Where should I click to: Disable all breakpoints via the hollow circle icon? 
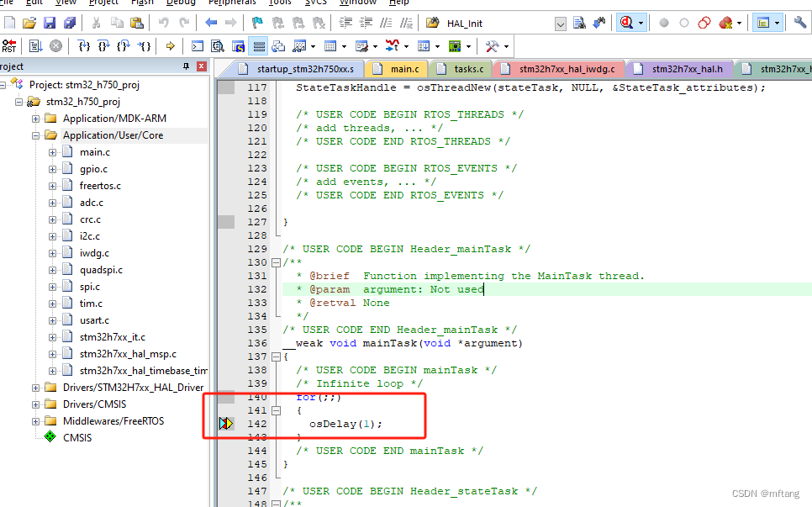(683, 23)
